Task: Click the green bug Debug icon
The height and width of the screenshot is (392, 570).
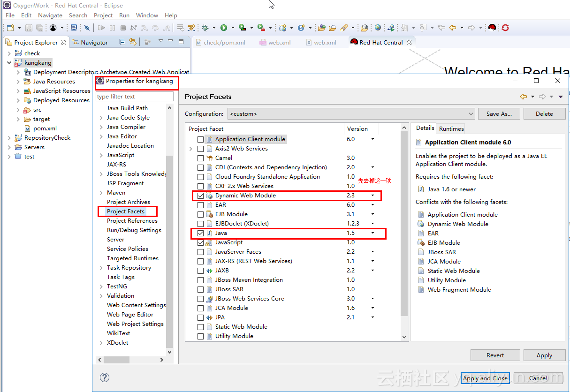Action: coord(205,28)
